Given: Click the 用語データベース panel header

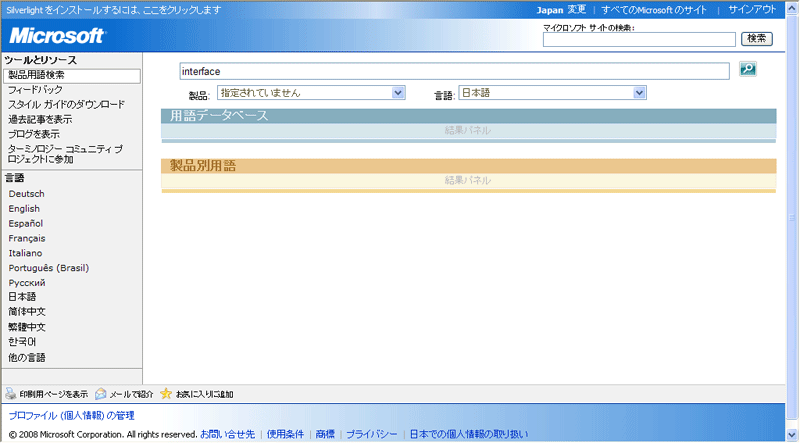Looking at the screenshot, I should click(468, 116).
